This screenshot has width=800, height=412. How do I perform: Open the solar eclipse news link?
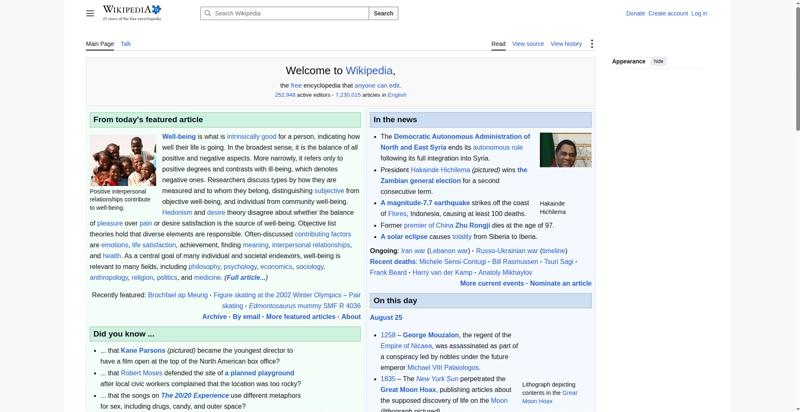click(404, 237)
